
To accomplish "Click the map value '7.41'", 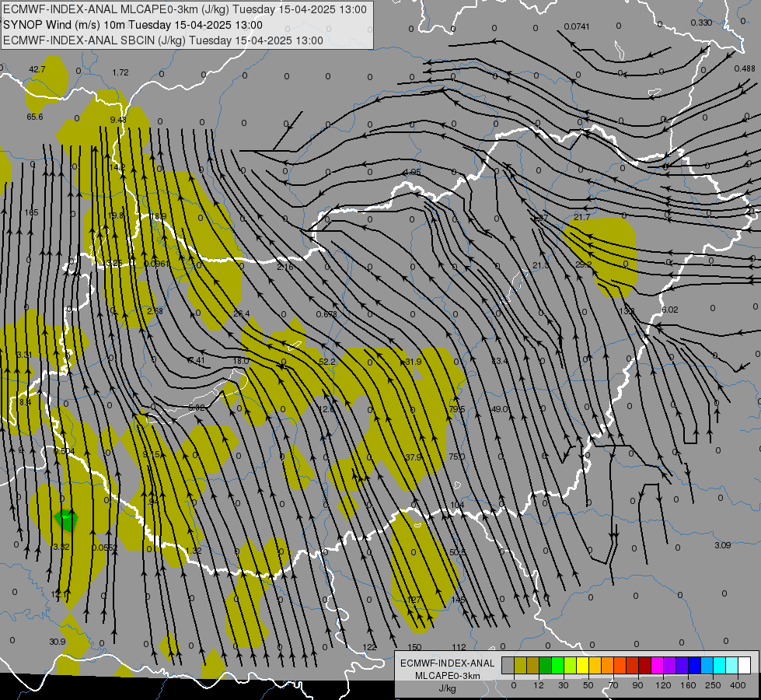I will click(x=197, y=360).
